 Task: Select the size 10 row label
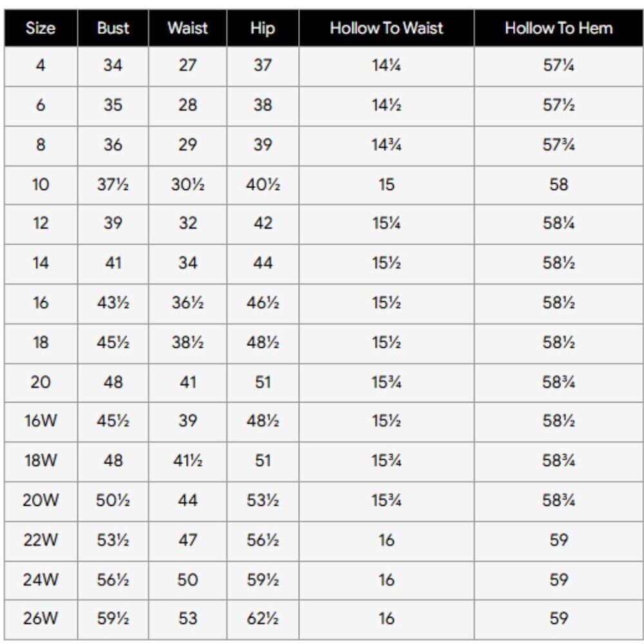40,184
